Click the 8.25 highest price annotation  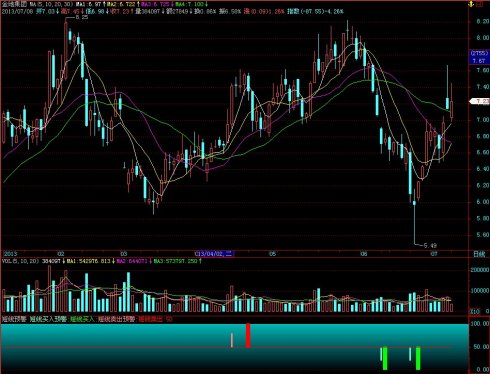click(x=82, y=17)
